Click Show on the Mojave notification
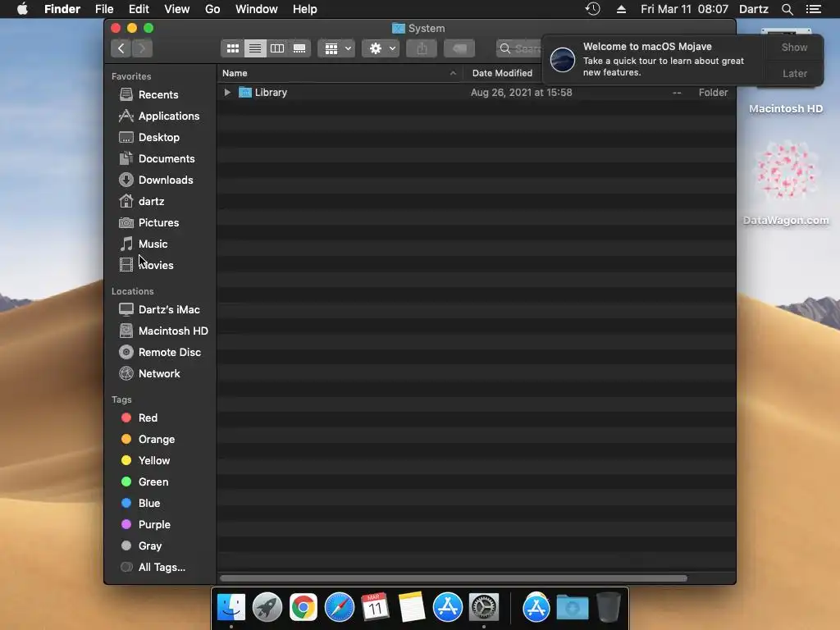 [794, 47]
